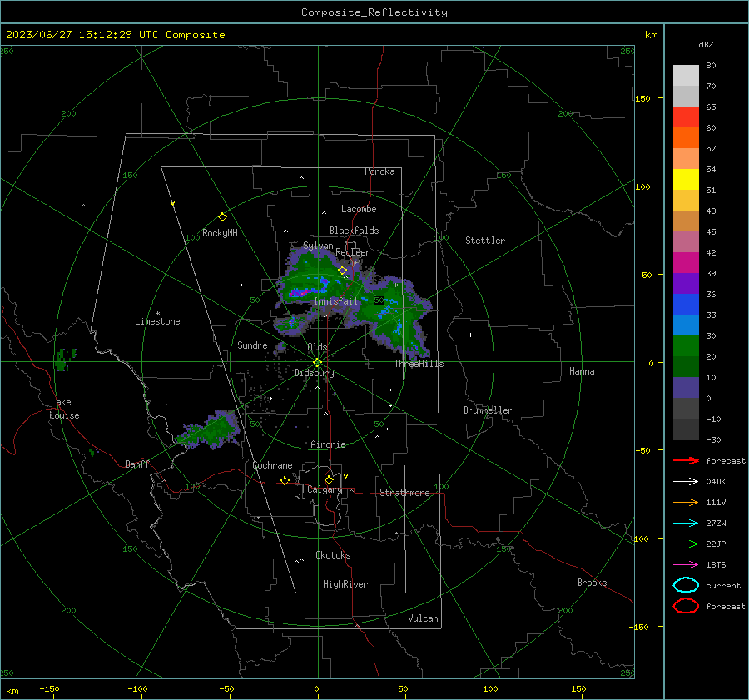Viewport: 749px width, 700px height.
Task: Select the 20 dBZ green color swatch
Action: pos(686,346)
